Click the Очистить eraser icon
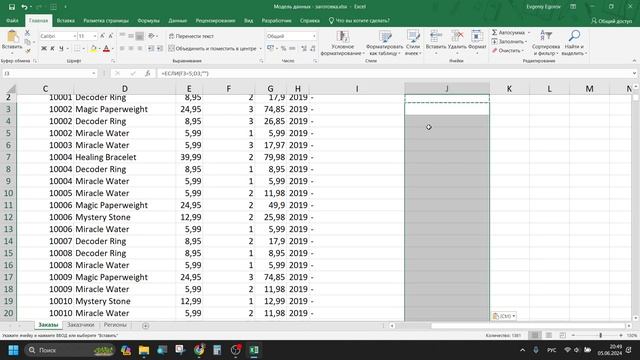 [494, 51]
